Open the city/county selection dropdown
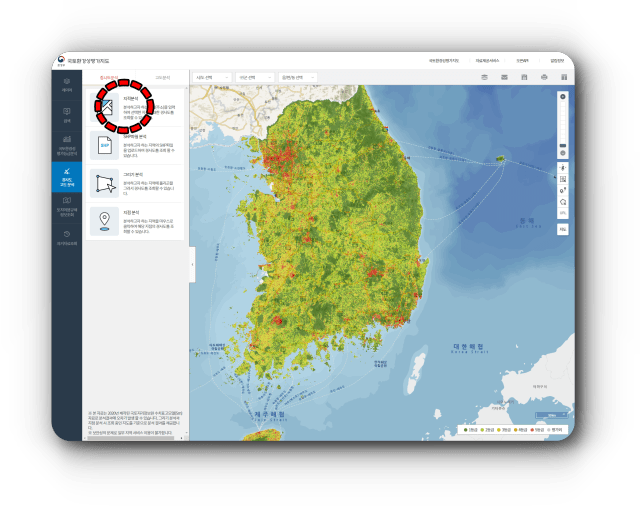Image resolution: width=640 pixels, height=506 pixels. [x=255, y=78]
